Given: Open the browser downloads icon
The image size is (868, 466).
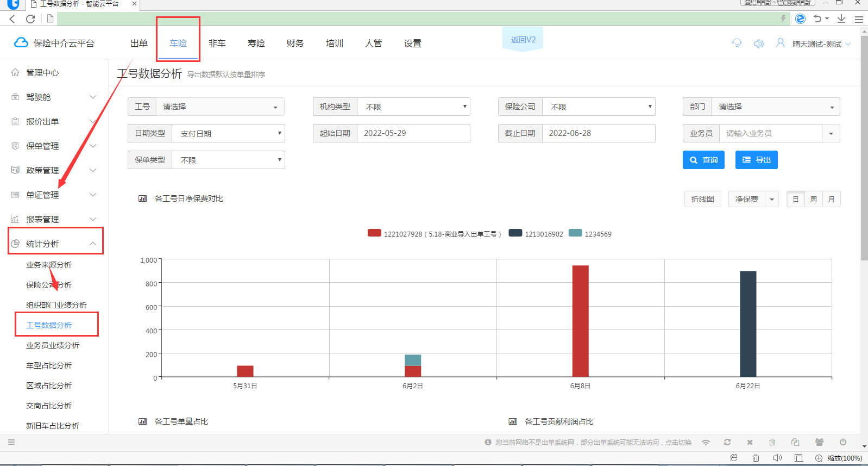Looking at the screenshot, I should [841, 19].
